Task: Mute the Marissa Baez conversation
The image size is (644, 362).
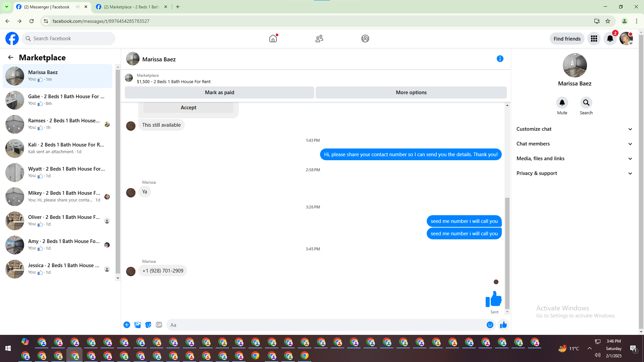Action: 562,103
